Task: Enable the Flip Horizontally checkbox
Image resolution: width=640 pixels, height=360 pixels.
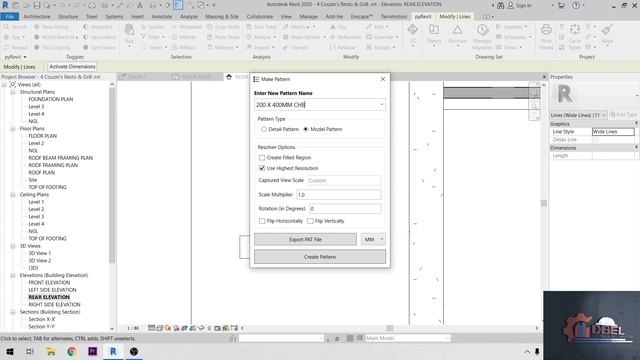Action: coord(262,221)
